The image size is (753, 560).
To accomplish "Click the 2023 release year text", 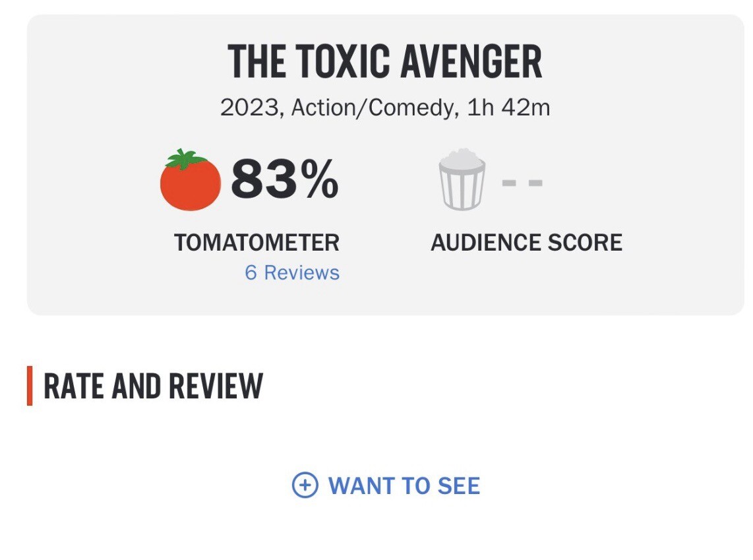I will coord(249,107).
